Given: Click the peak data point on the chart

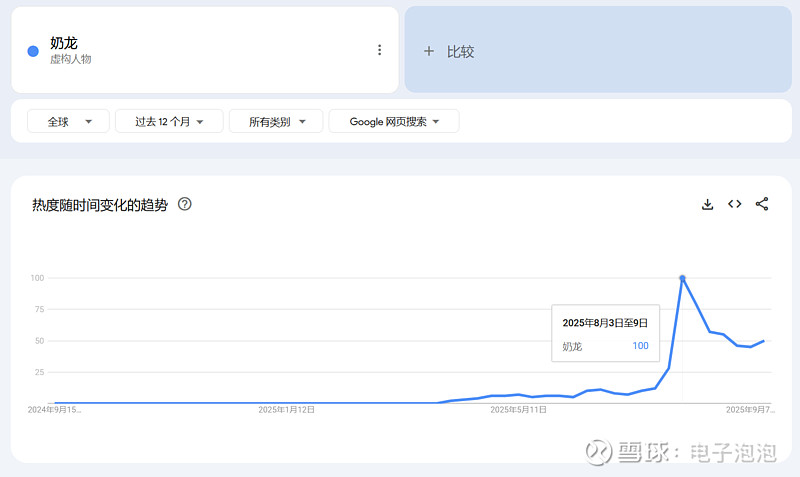Looking at the screenshot, I should (x=682, y=278).
